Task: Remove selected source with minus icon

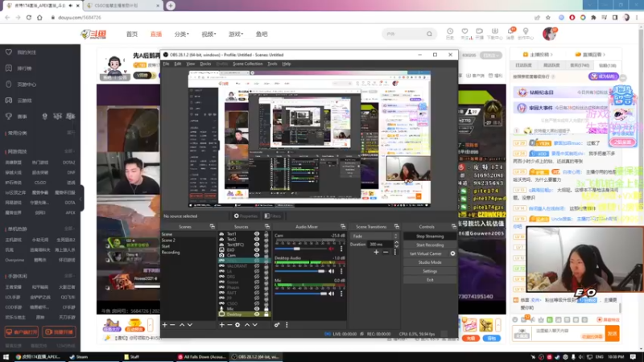Action: [229, 325]
